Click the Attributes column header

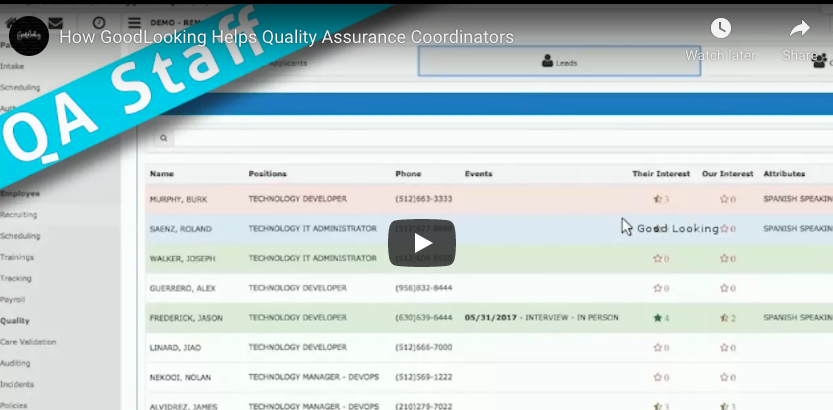pyautogui.click(x=784, y=174)
